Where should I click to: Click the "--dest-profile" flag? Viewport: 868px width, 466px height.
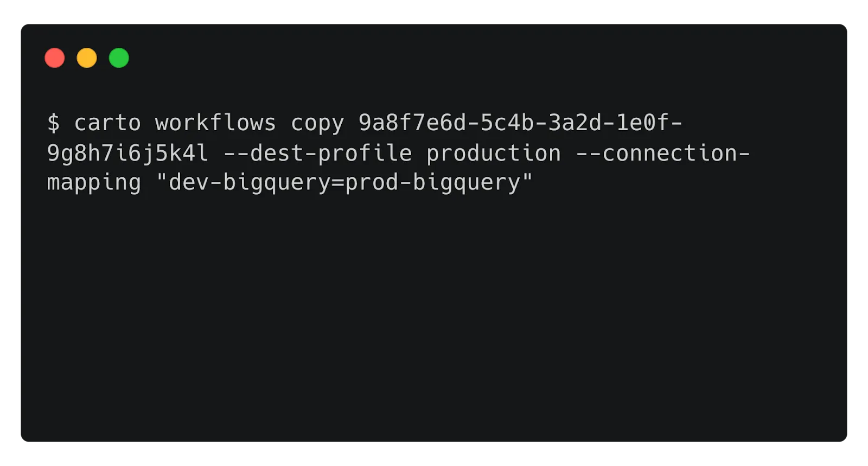coord(317,154)
